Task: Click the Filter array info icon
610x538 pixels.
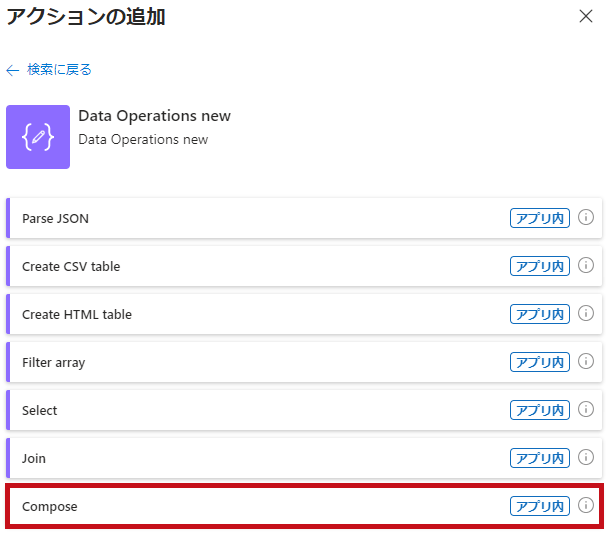Action: pyautogui.click(x=585, y=361)
